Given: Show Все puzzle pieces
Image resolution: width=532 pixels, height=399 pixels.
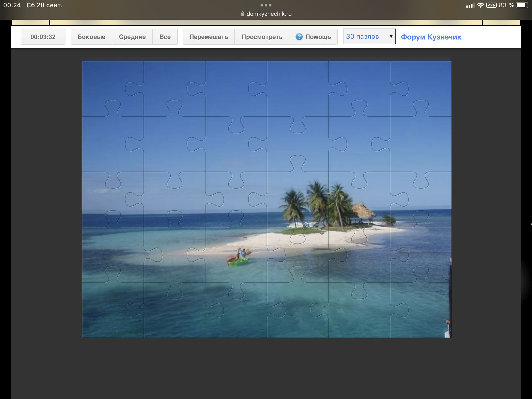Looking at the screenshot, I should 165,37.
